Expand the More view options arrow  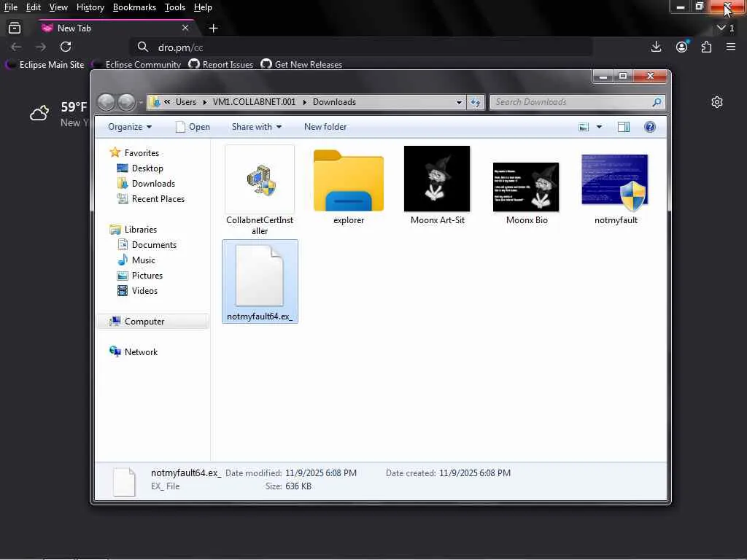point(599,127)
